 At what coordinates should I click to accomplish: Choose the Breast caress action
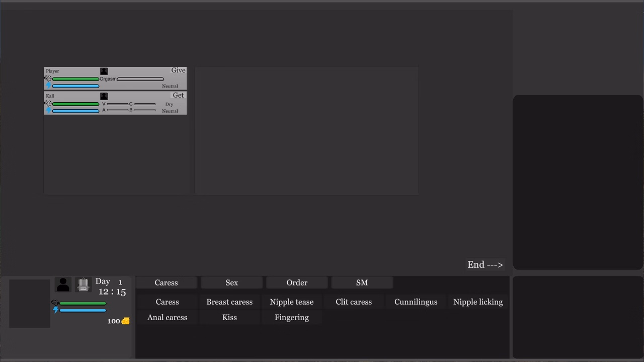229,302
